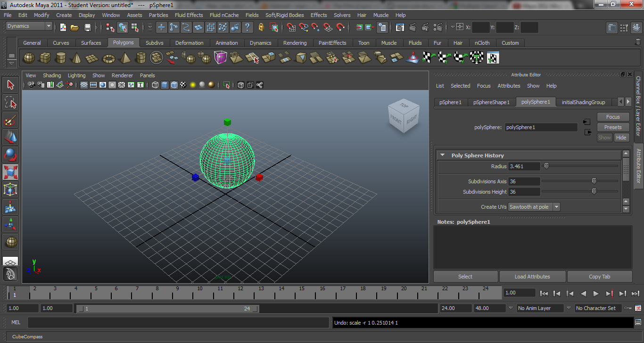
Task: Click the Copy Tab button
Action: [599, 277]
